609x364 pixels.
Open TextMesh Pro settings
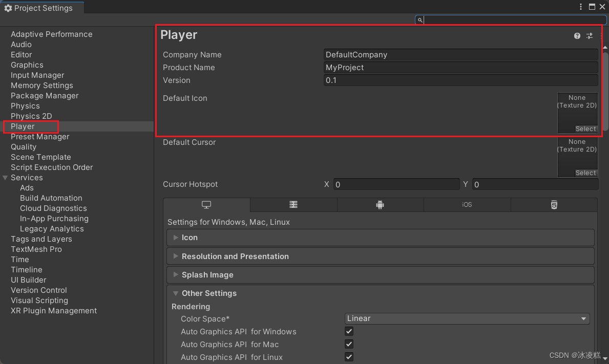pos(36,249)
